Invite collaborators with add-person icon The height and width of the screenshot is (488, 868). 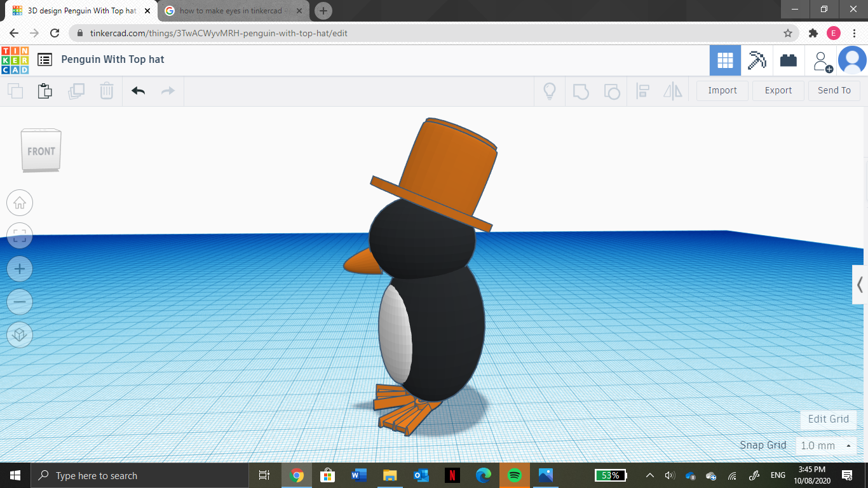[822, 61]
